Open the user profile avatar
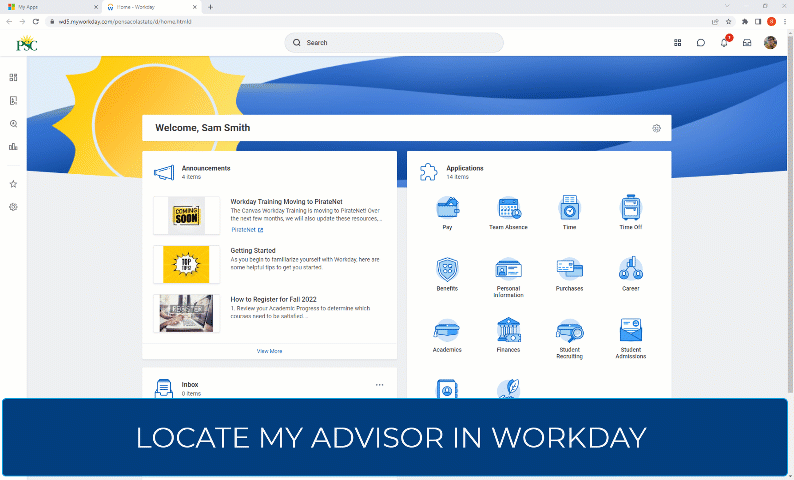This screenshot has height=480, width=794. coord(770,43)
